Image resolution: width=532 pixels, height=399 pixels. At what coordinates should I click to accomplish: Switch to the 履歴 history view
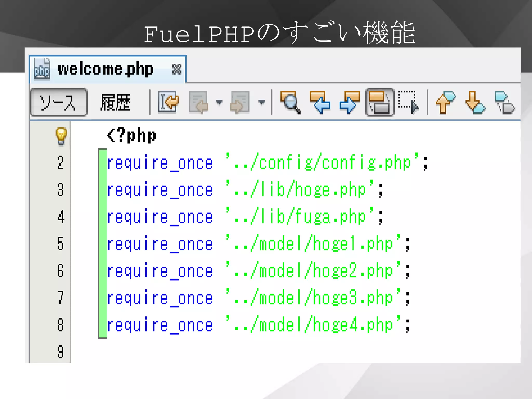pyautogui.click(x=115, y=102)
